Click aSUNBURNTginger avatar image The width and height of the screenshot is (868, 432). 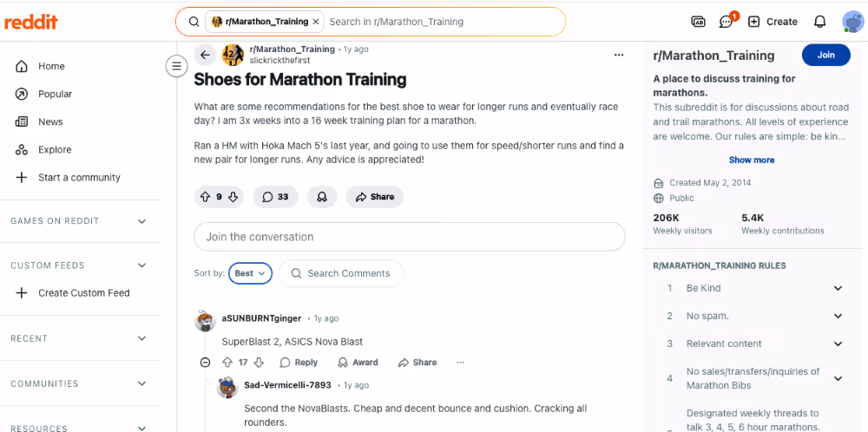point(205,320)
